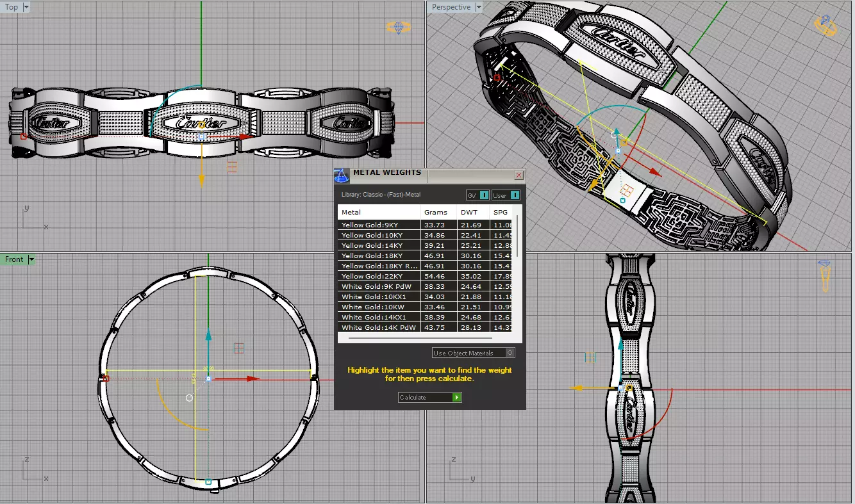The width and height of the screenshot is (855, 504).
Task: Click the gem display icon in Top viewport
Action: (398, 28)
